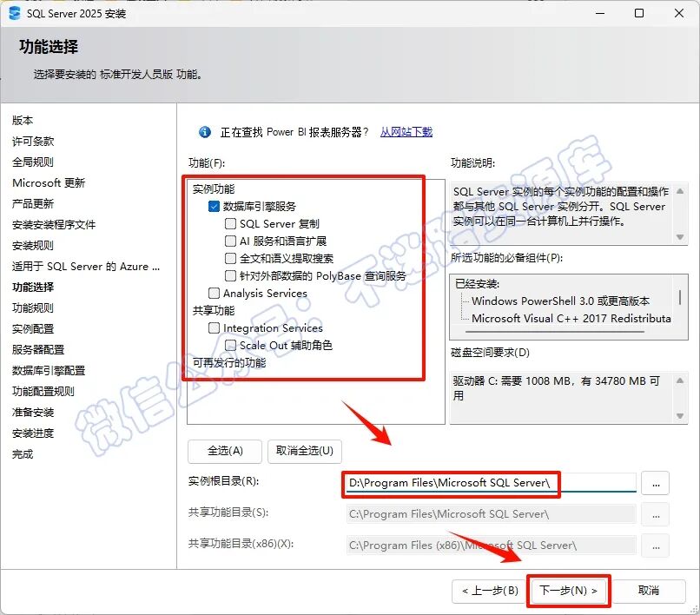Check the SQL Server 复制 checkbox

coord(230,223)
